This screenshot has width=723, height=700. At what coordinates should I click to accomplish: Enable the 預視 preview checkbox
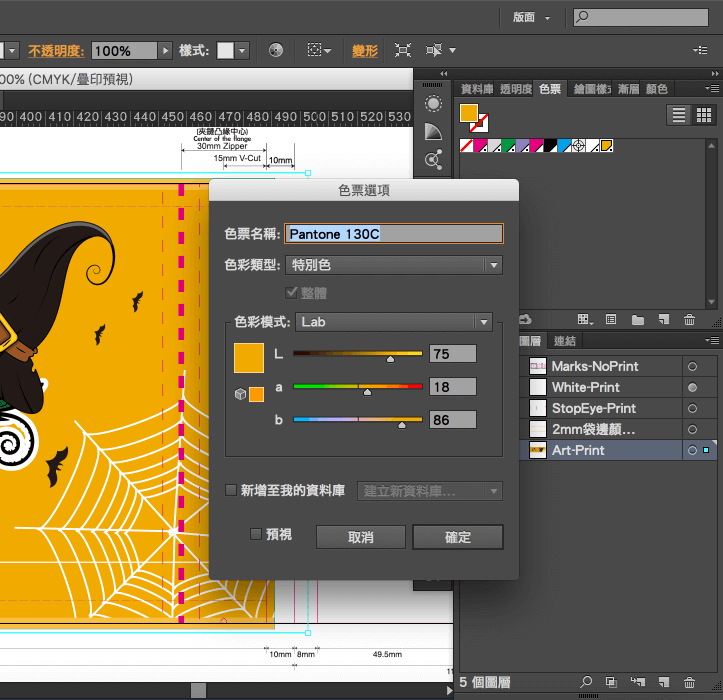[x=256, y=535]
